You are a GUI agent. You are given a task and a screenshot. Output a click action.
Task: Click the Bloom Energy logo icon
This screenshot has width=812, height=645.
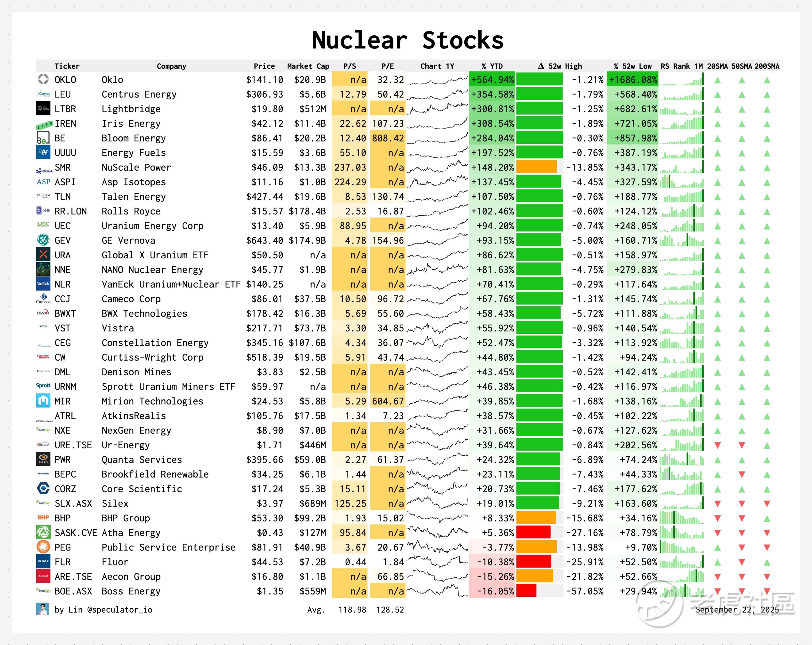43,138
